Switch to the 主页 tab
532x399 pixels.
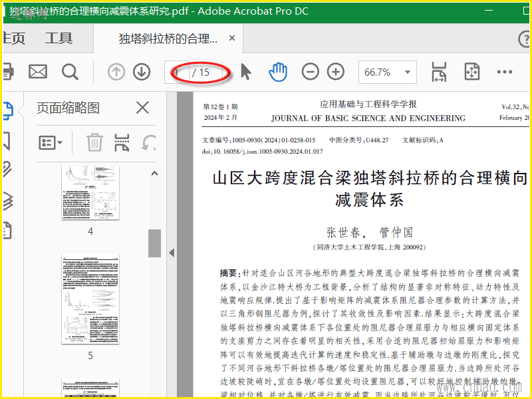coord(13,38)
